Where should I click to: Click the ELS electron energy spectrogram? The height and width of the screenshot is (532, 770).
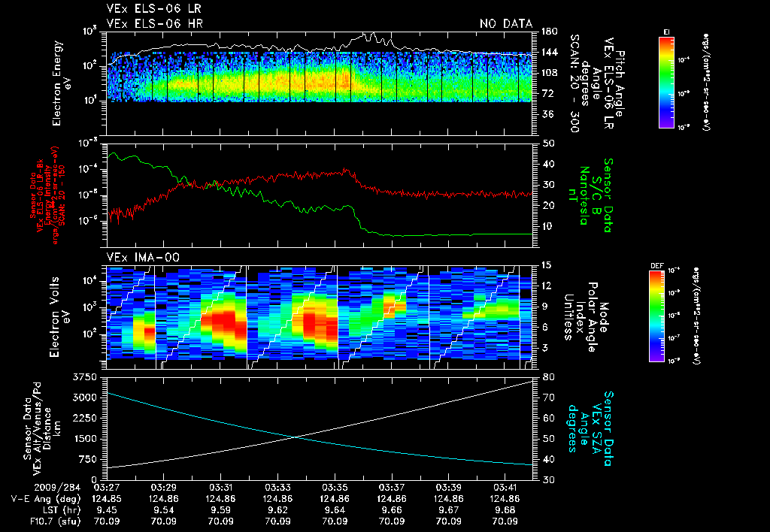coord(320,83)
